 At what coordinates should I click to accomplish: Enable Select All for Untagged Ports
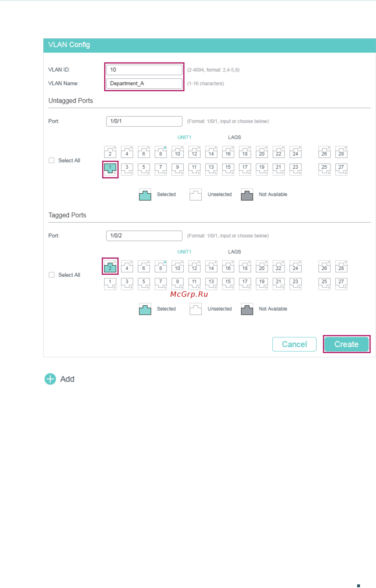tap(51, 160)
